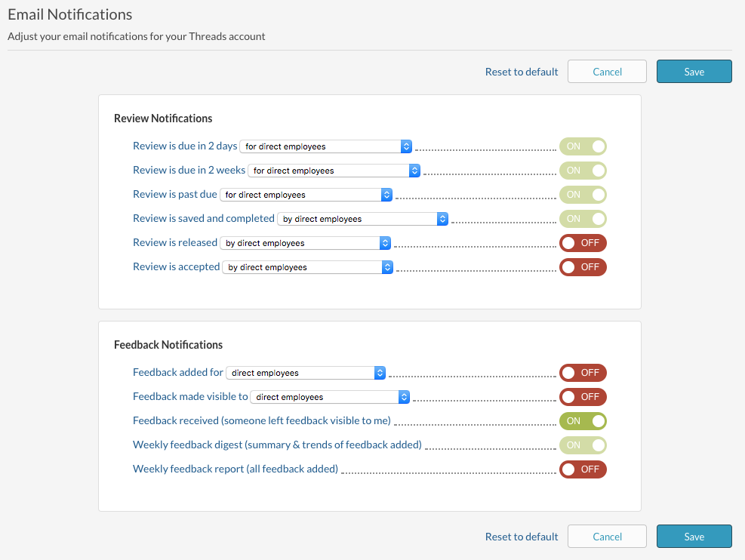Enable Weekly feedback report notification
The width and height of the screenshot is (745, 560).
[x=583, y=469]
